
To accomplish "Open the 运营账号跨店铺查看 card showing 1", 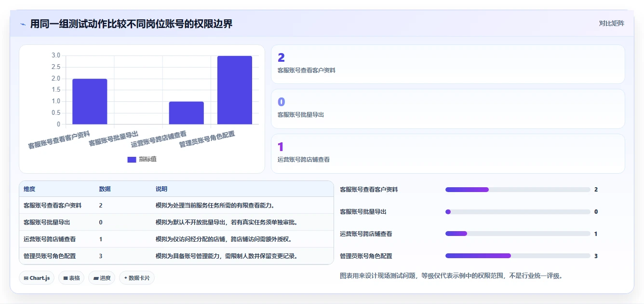I will pos(448,153).
